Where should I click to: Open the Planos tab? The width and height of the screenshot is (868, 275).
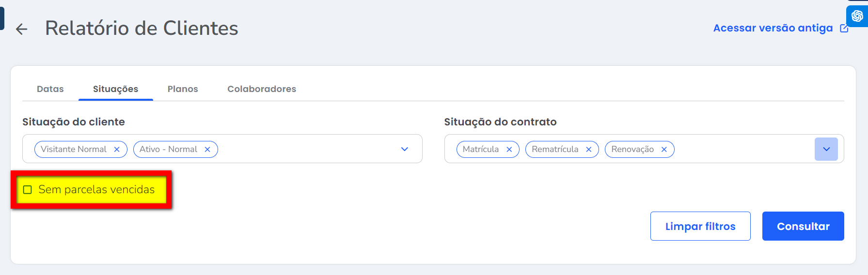(183, 89)
